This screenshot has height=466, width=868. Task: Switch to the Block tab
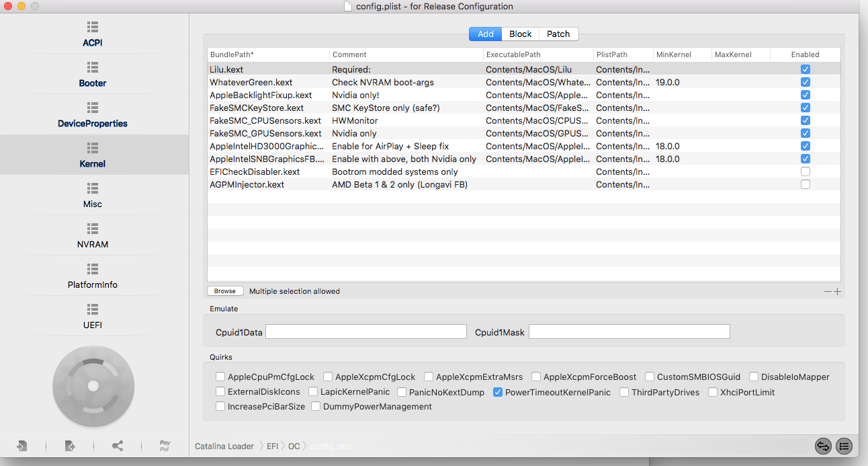click(520, 34)
